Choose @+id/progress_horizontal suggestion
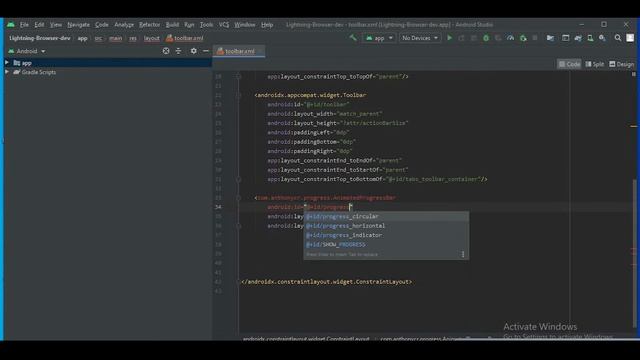The width and height of the screenshot is (640, 360). pos(386,226)
